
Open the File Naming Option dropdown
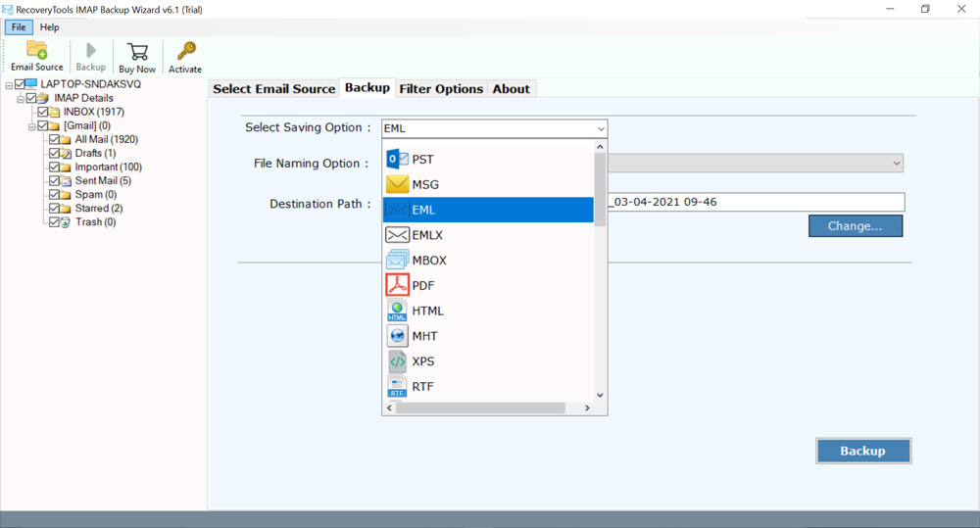pyautogui.click(x=897, y=164)
